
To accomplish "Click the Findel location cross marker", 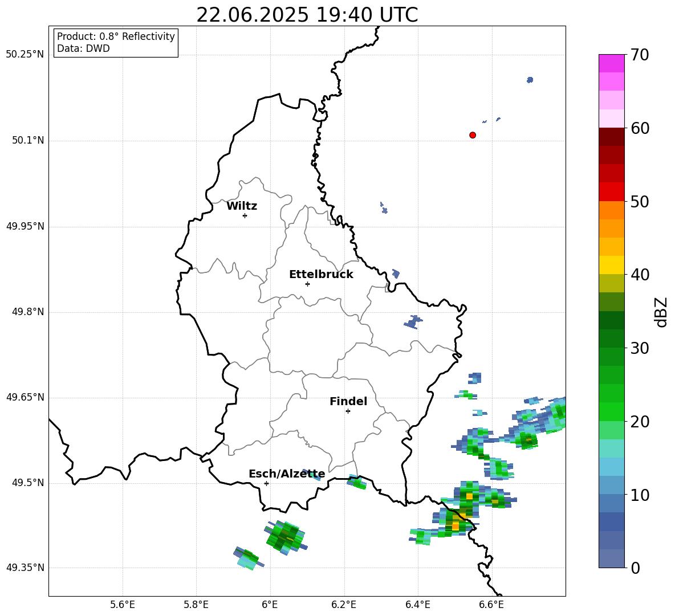I will [x=348, y=411].
